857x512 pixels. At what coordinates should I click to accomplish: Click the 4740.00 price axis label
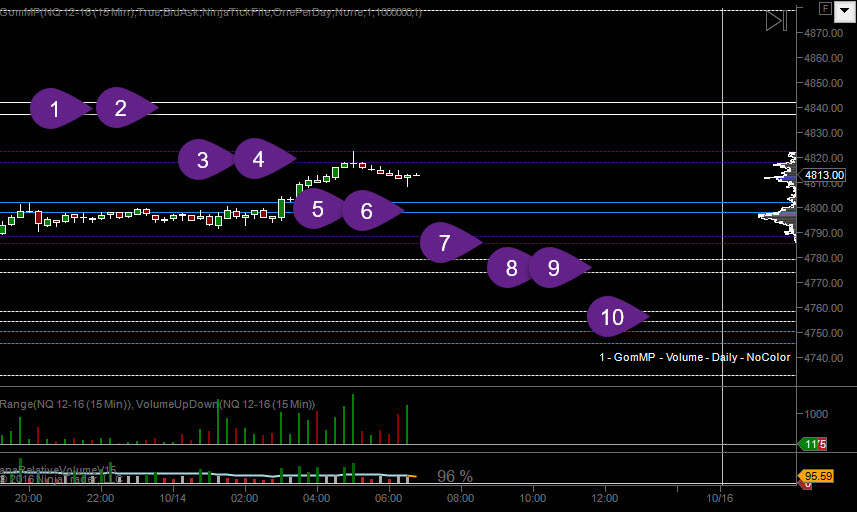[x=823, y=358]
